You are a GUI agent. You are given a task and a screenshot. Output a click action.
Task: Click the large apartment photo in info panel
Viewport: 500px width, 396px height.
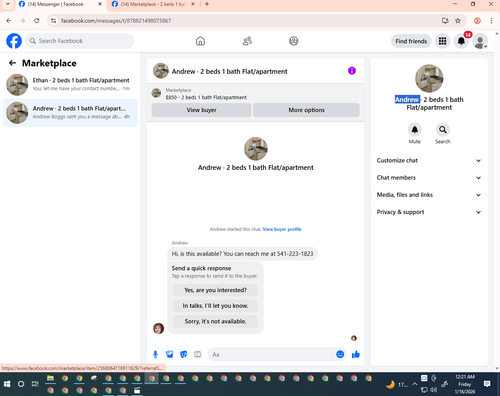(429, 78)
